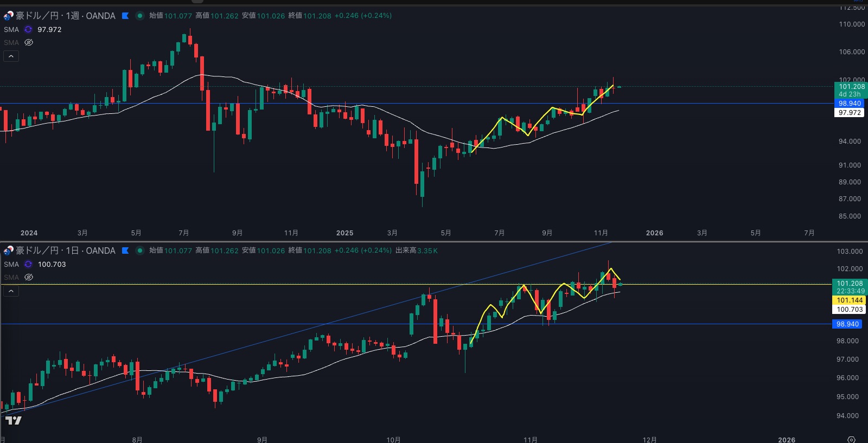Image resolution: width=868 pixels, height=443 pixels.
Task: Click the 2025 marker on weekly time axis
Action: pos(344,233)
